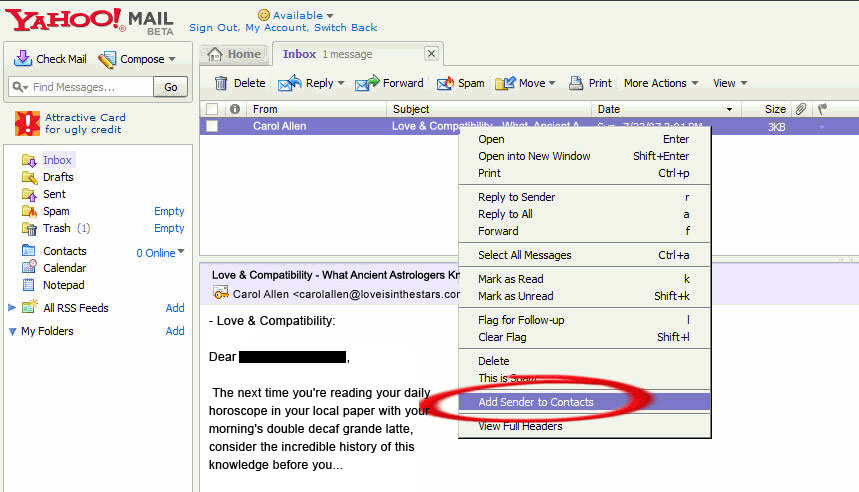Open the 0 Online contacts dropdown

point(181,252)
